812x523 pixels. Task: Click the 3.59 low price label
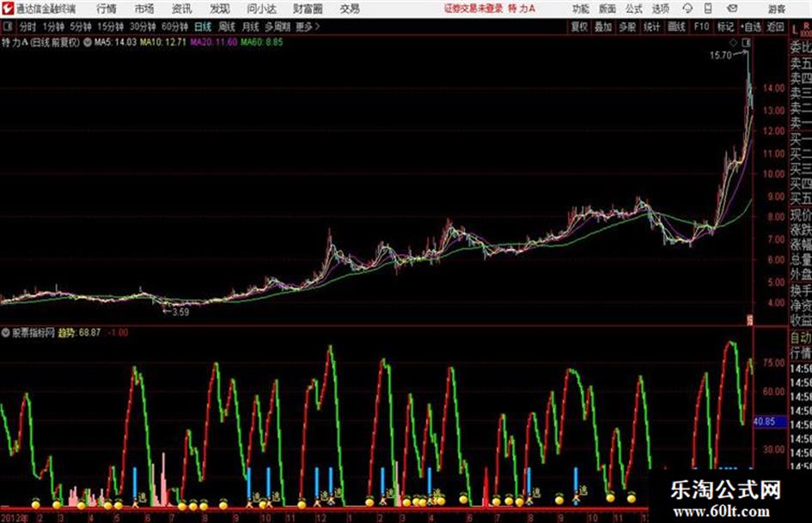[180, 312]
